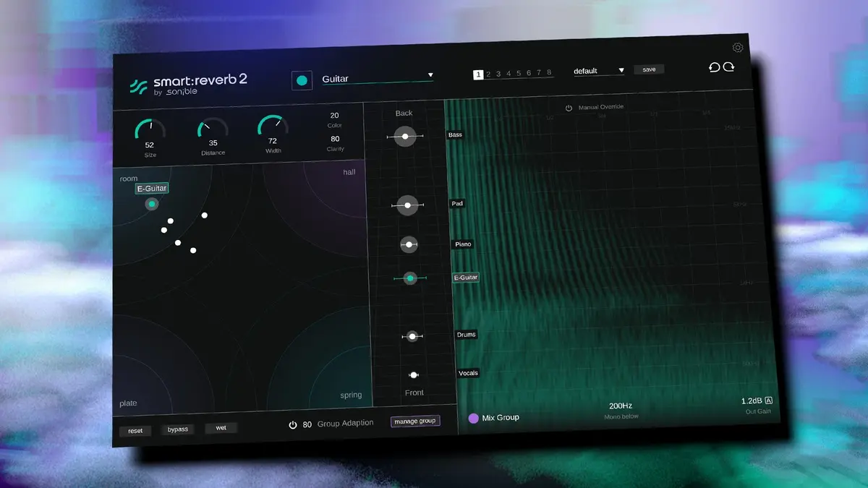Switch to snapshot slot 2

pyautogui.click(x=488, y=73)
